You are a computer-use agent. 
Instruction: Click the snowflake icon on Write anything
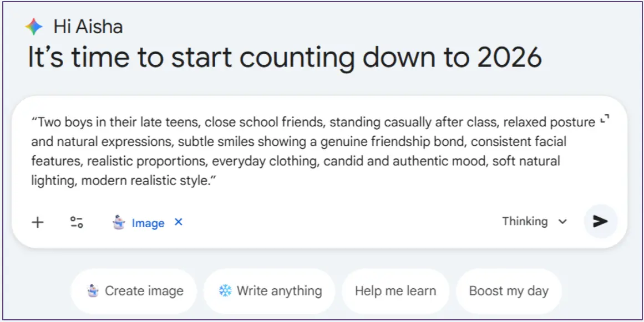pyautogui.click(x=225, y=291)
